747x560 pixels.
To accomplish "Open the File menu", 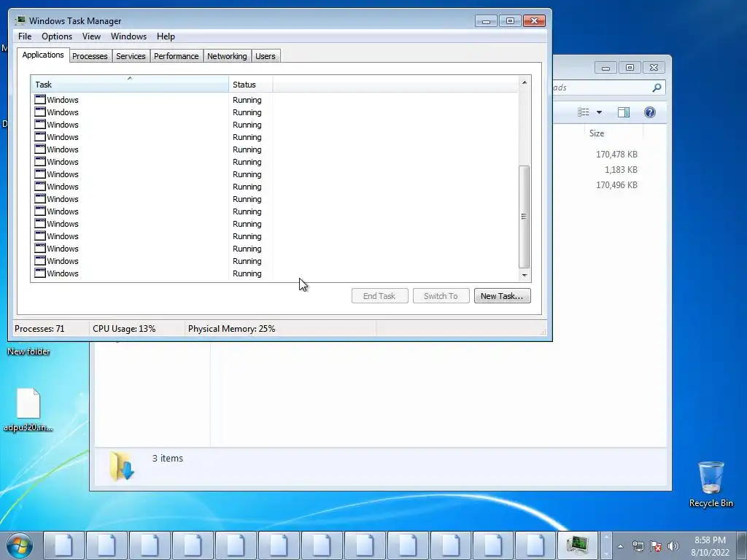I will point(25,36).
